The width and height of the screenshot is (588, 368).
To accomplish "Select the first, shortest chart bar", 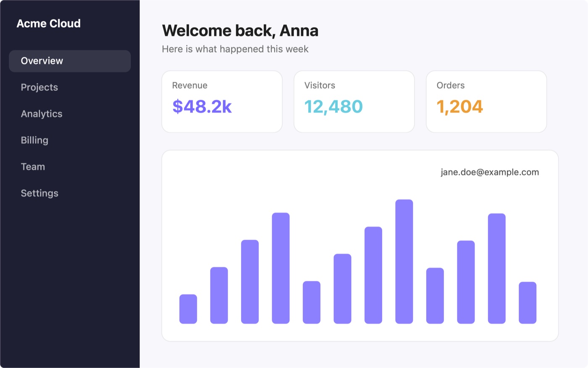I will click(188, 309).
